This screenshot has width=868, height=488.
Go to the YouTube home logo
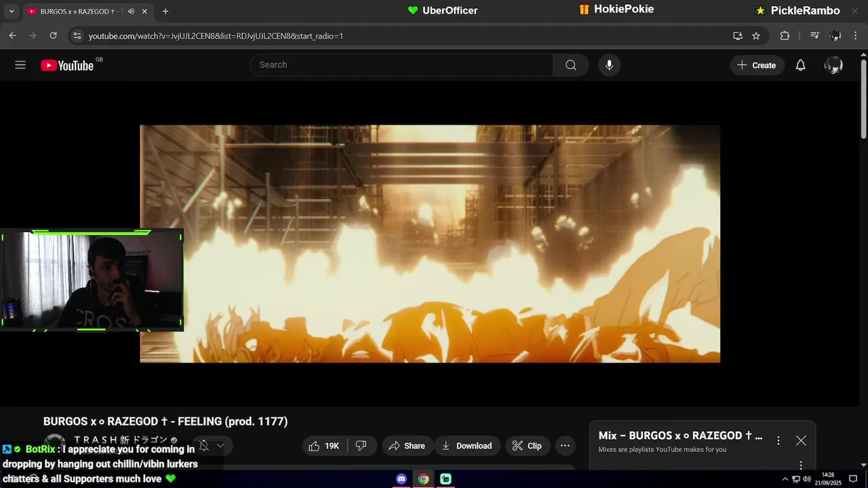tap(67, 65)
